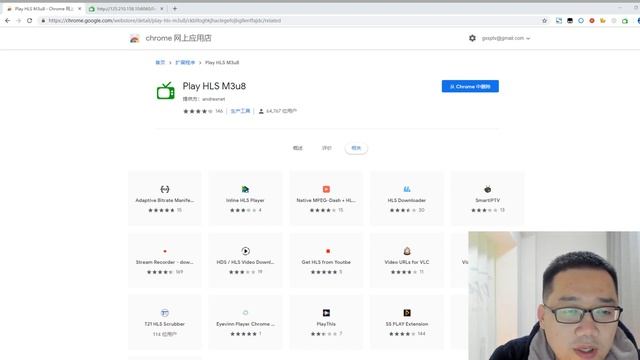
Task: Open the Inline HLS Player icon
Action: pos(245,189)
